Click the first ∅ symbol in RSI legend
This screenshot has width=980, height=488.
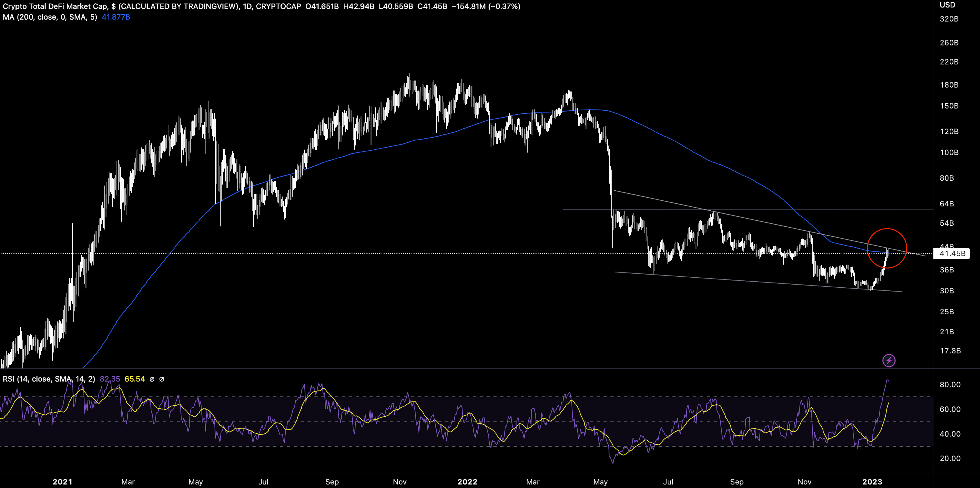152,379
